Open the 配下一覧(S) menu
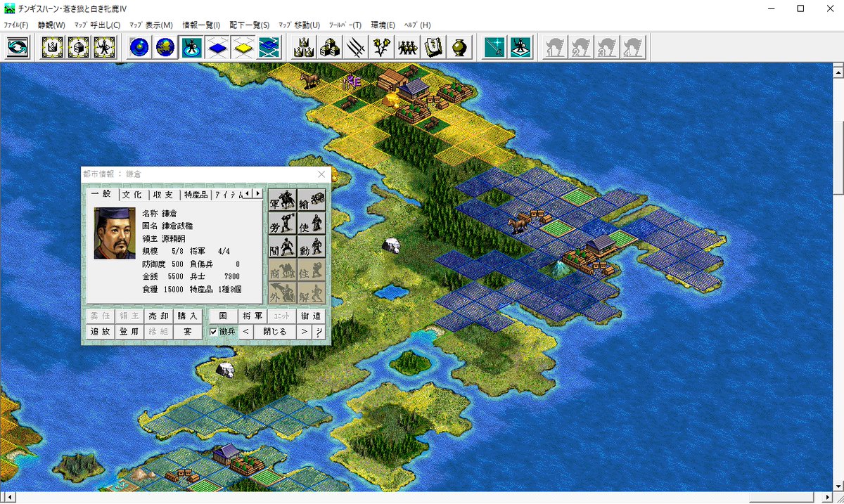 (x=250, y=25)
